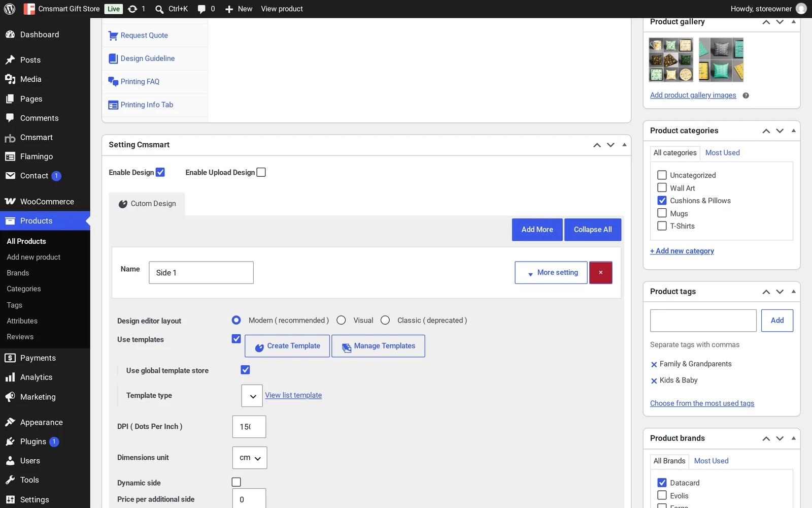Open the updates icon in admin bar
812x508 pixels.
(137, 9)
